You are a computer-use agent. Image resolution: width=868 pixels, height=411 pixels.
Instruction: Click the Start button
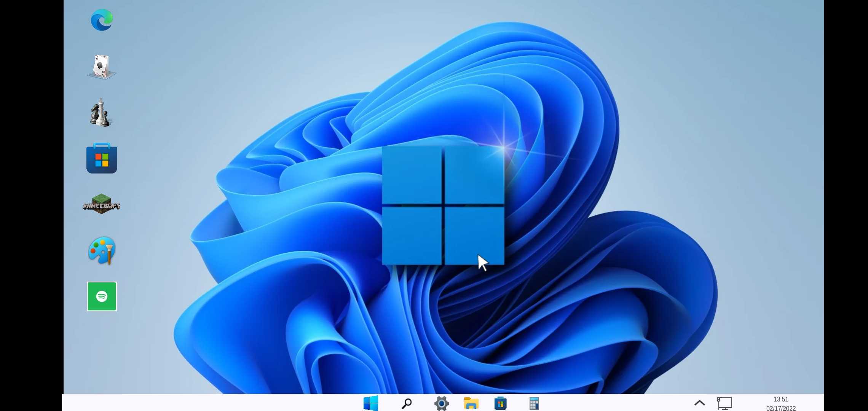coord(370,403)
